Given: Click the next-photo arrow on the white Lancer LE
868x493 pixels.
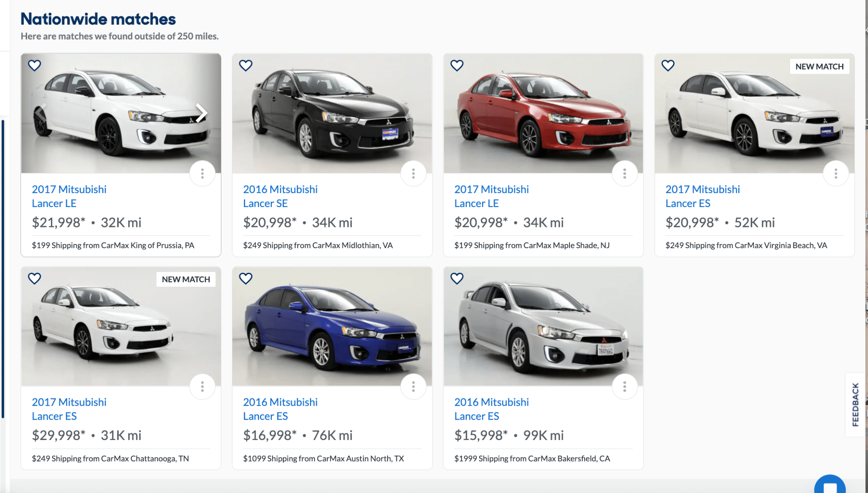Looking at the screenshot, I should 201,113.
